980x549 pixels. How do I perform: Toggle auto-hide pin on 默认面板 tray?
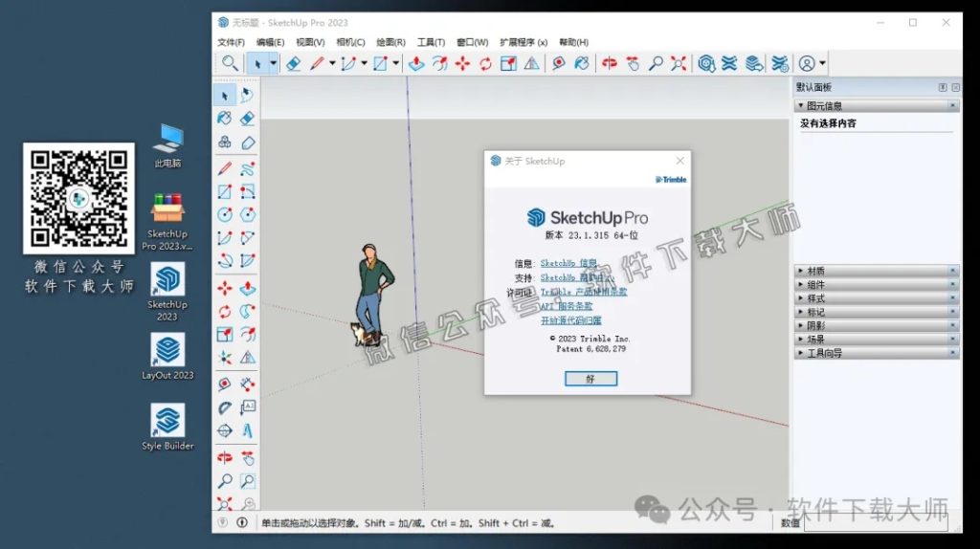[943, 87]
